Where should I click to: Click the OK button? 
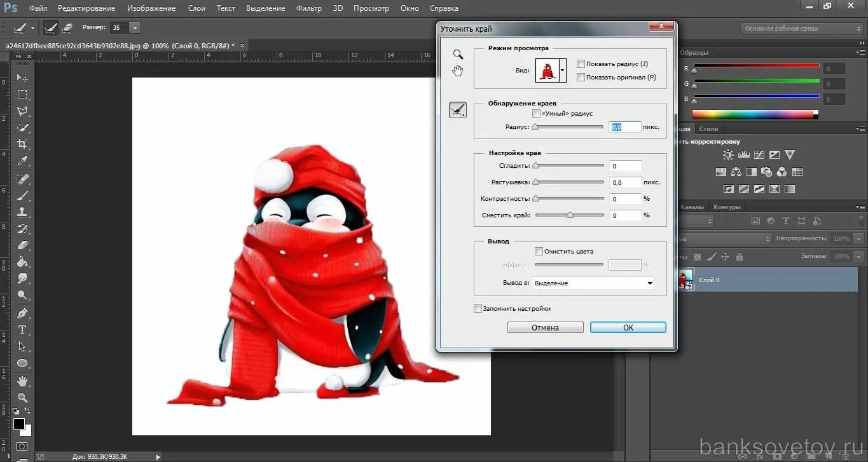628,327
